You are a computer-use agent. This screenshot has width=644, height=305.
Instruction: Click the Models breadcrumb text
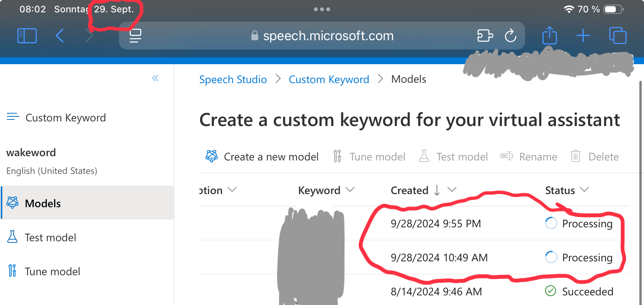coord(408,79)
